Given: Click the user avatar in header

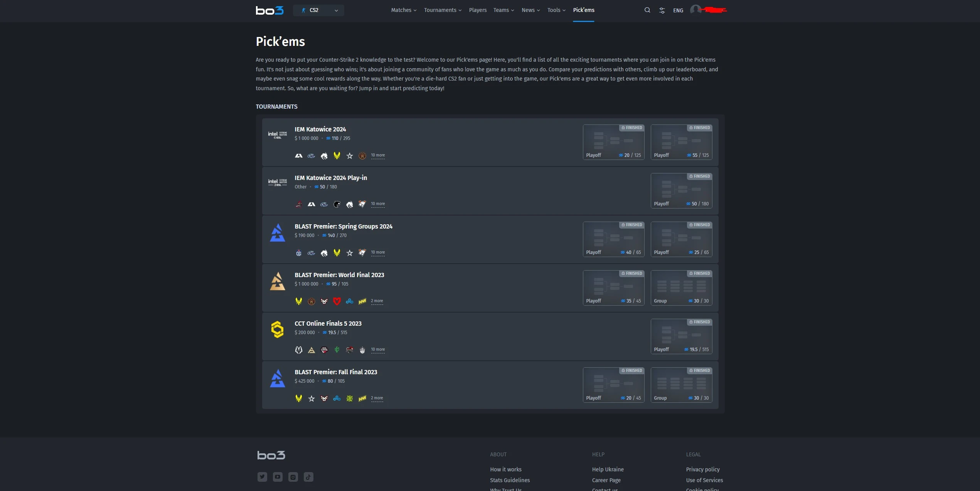Looking at the screenshot, I should [x=695, y=10].
